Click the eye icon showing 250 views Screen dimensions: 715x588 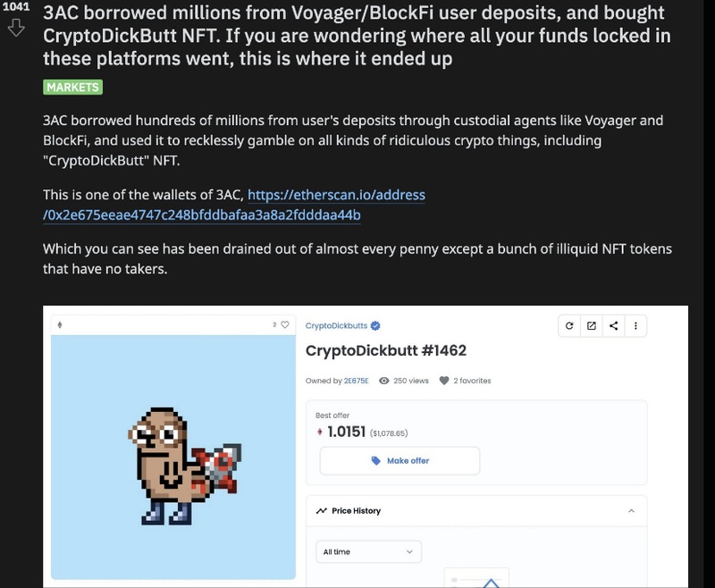tap(383, 381)
